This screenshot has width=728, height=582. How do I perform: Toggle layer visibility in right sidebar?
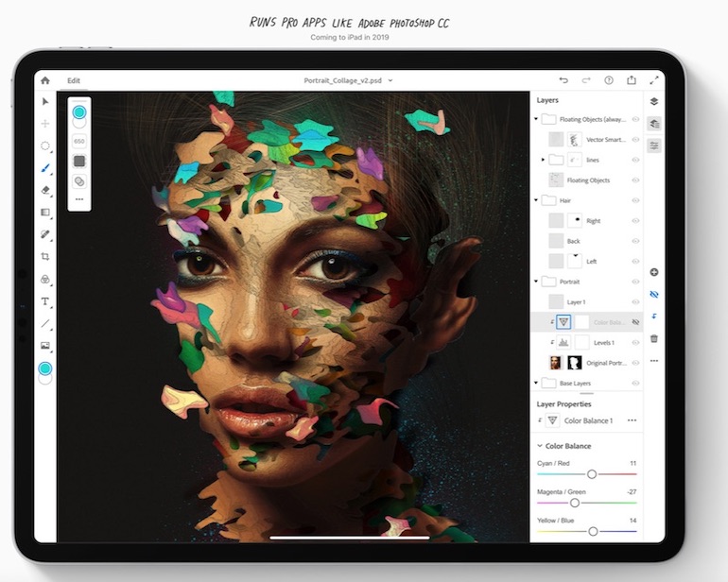[x=654, y=294]
